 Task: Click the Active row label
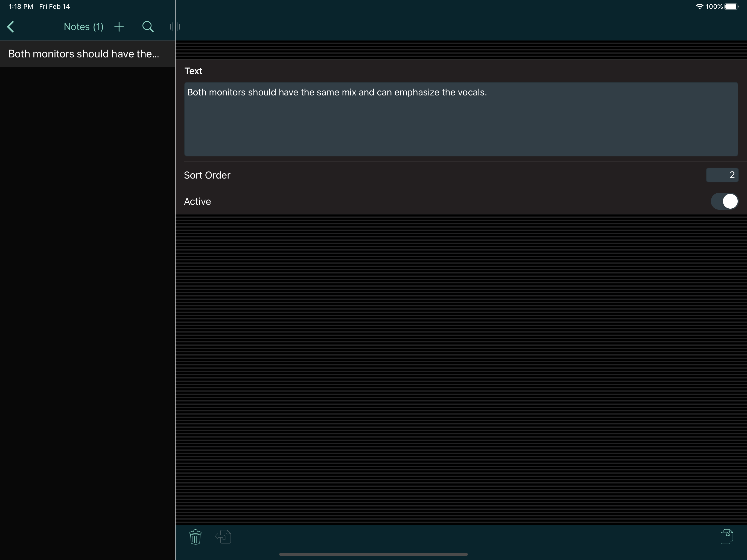point(198,201)
